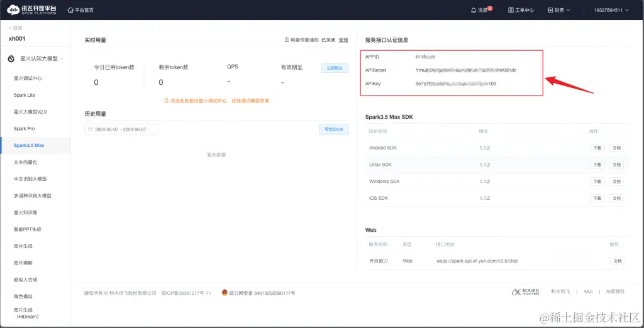
Task: Open 超拟人合成 in the sidebar
Action: [25, 280]
